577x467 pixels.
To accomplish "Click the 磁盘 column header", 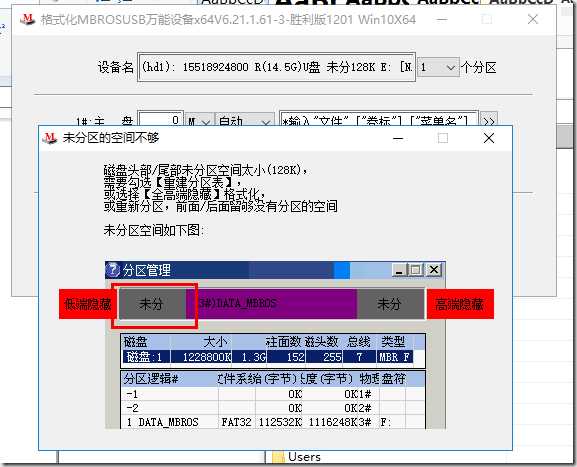I will point(146,342).
